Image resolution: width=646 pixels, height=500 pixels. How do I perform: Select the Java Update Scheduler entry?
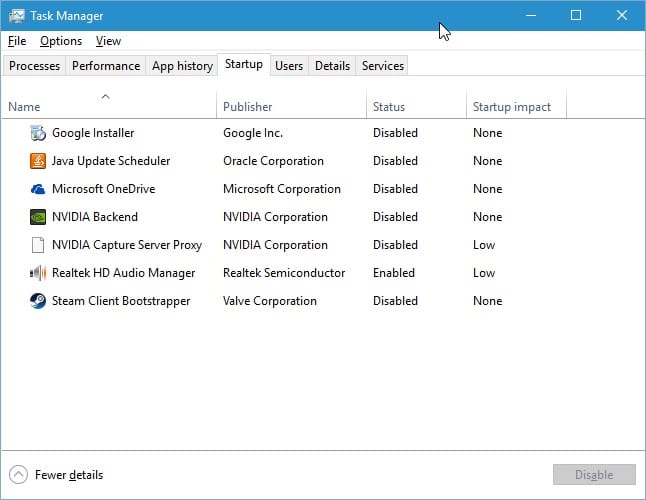click(x=111, y=161)
